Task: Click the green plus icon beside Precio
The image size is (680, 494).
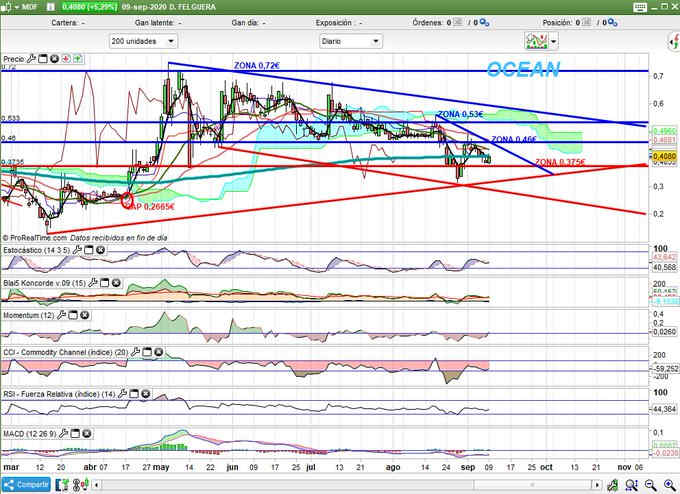Action: [78, 59]
